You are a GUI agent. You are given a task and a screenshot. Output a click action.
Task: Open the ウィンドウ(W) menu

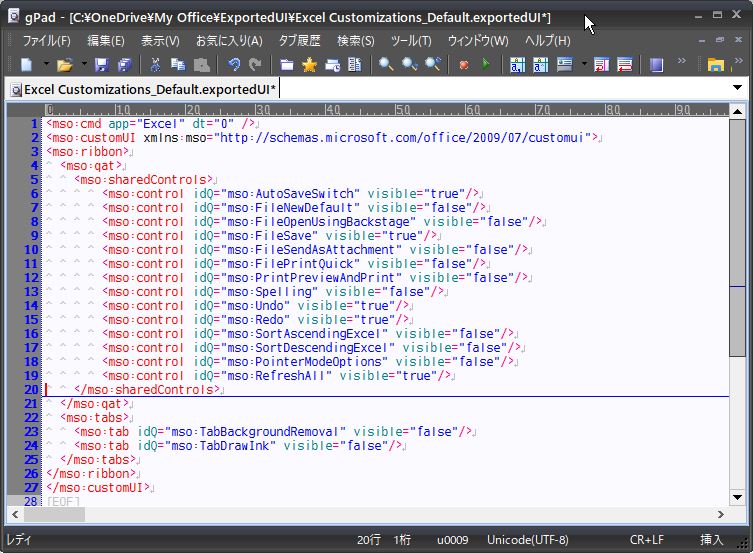coord(478,40)
